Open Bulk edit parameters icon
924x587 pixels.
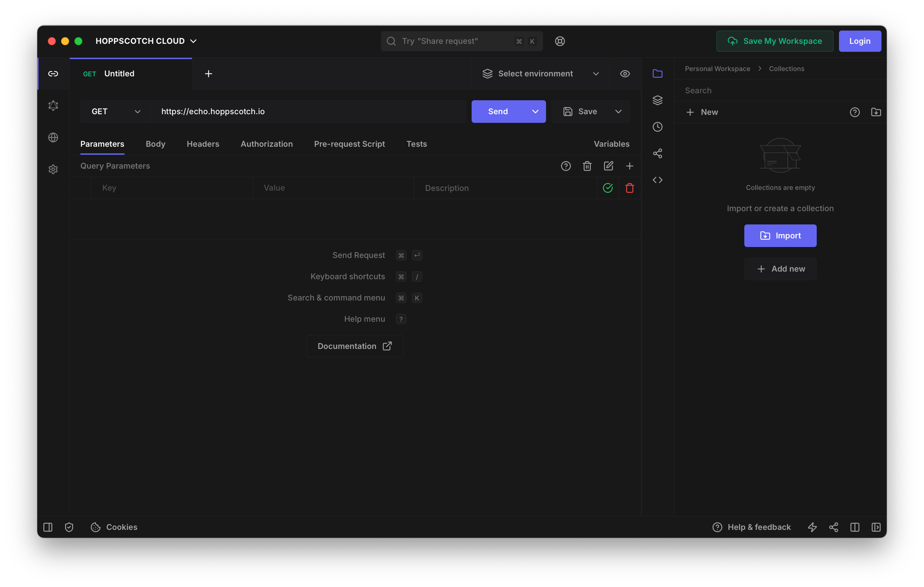[x=608, y=166]
